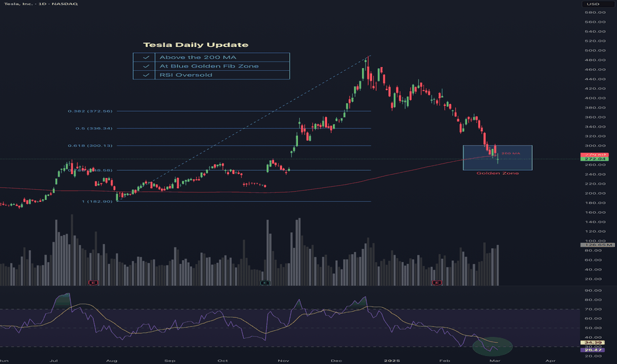Click the Mar label on the time axis
617x364 pixels.
(495, 361)
